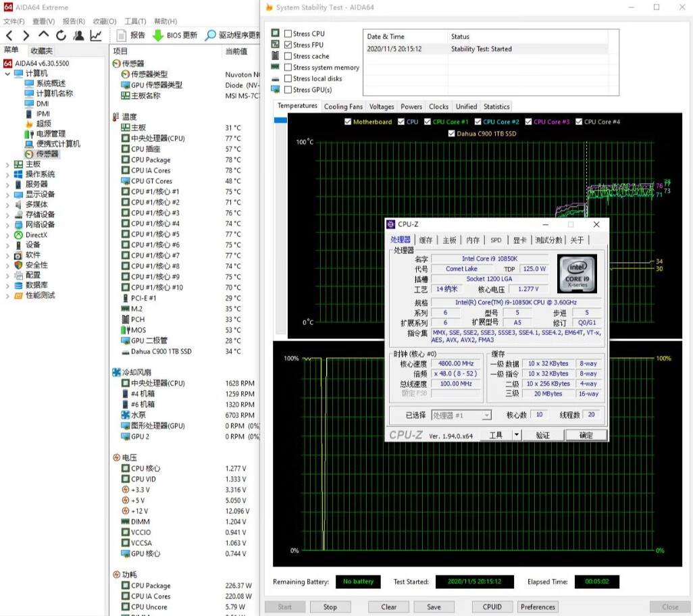Image resolution: width=693 pixels, height=616 pixels.
Task: Click the Preferences button
Action: pyautogui.click(x=538, y=607)
